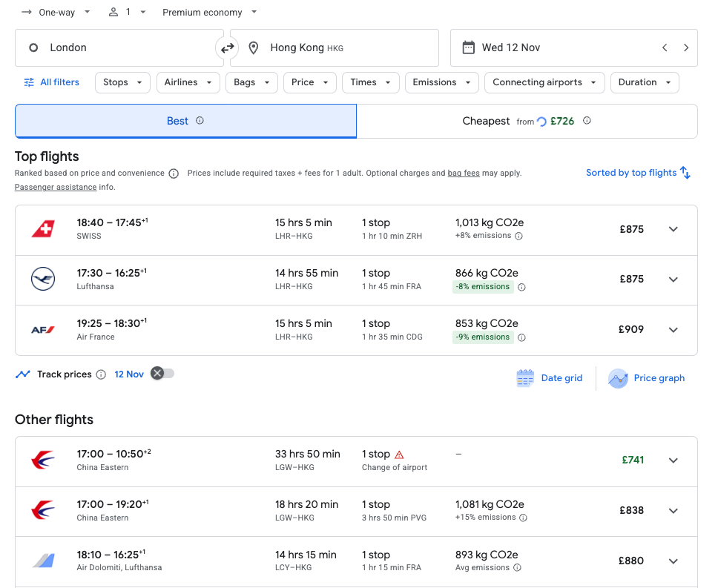The image size is (718, 588).
Task: Click info icon beside Track prices
Action: pos(101,374)
